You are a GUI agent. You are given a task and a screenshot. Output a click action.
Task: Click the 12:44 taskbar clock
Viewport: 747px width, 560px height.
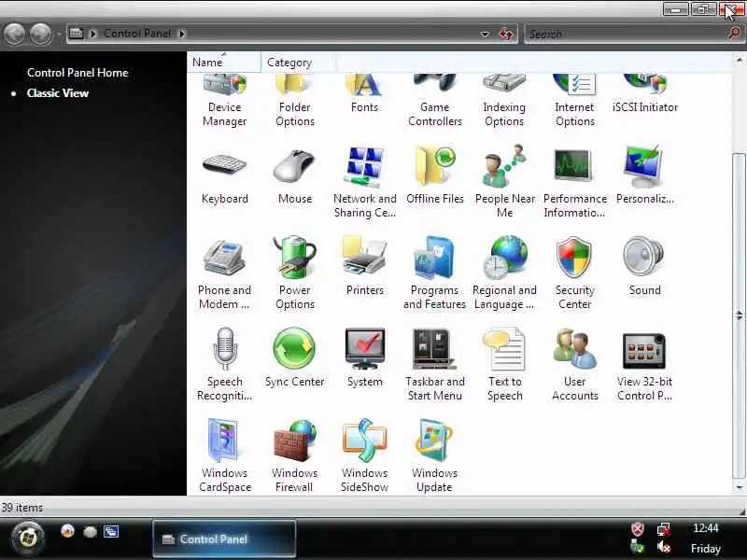[x=706, y=528]
